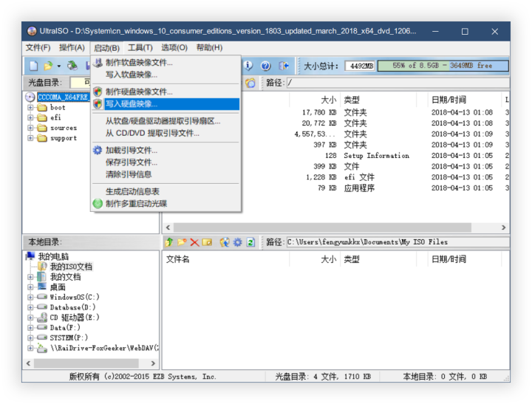532x404 pixels.
Task: Click the Rename folder icon in local toolbar
Action: [x=207, y=242]
